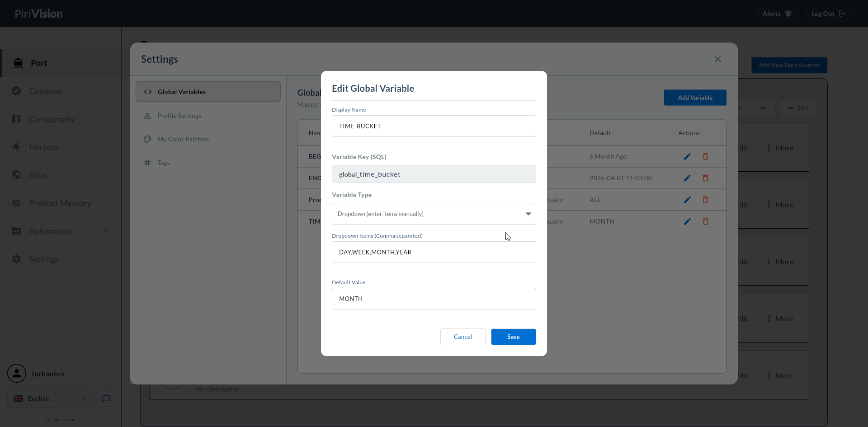The height and width of the screenshot is (427, 868).
Task: Go to Product Memory in the sidebar
Action: (x=60, y=203)
